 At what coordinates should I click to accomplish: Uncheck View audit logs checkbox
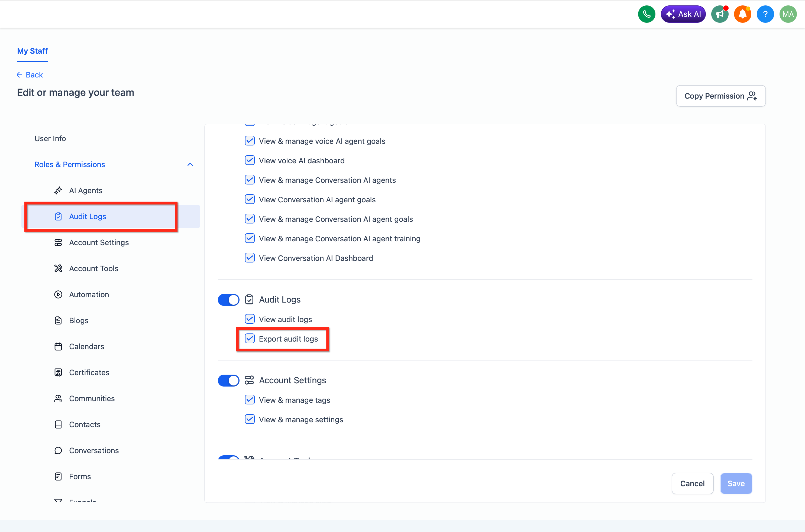click(x=250, y=319)
